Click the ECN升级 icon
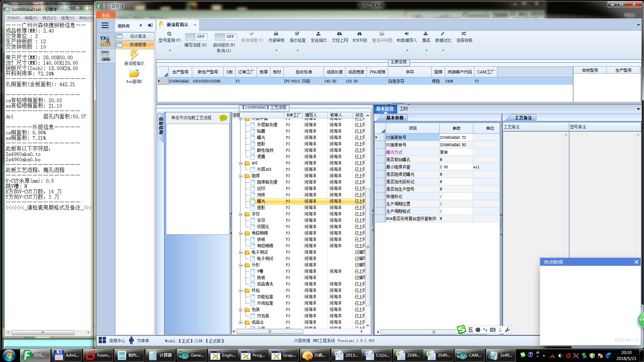The image size is (644, 362). point(360,34)
